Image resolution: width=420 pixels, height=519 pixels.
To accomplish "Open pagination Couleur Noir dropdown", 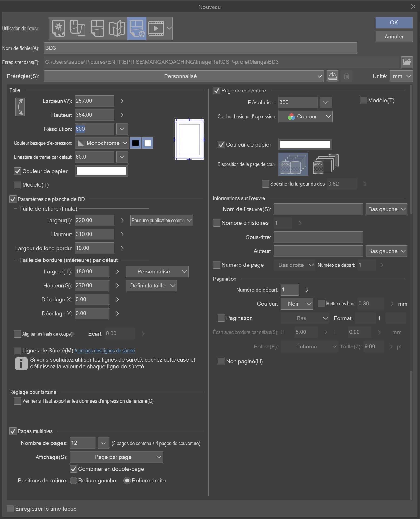I will (x=297, y=304).
